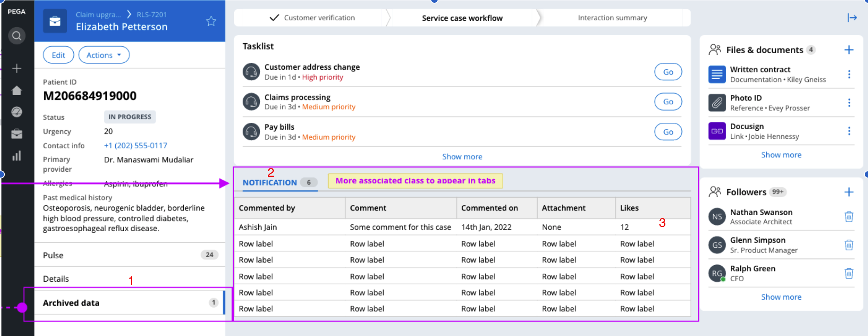868x336 pixels.
Task: Open the bar chart reports icon
Action: (16, 156)
